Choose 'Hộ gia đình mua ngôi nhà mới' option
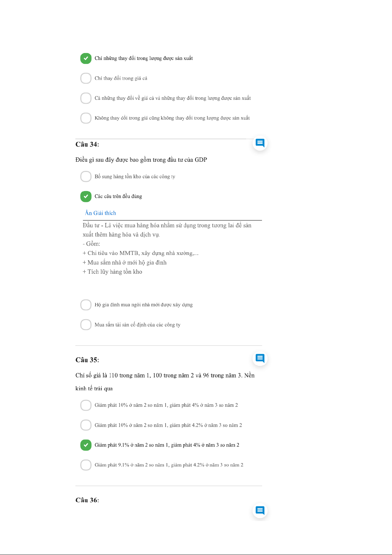The height and width of the screenshot is (555, 392). 86,305
